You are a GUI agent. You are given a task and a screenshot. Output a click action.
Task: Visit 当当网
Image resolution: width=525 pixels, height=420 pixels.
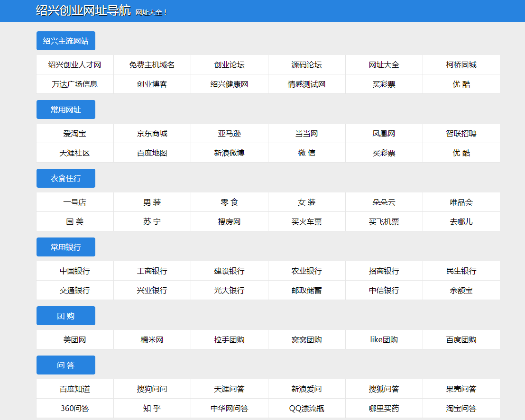[307, 134]
